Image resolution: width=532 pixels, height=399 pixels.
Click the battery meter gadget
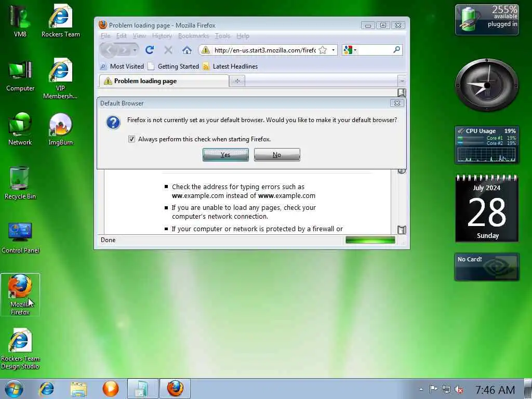pos(486,20)
